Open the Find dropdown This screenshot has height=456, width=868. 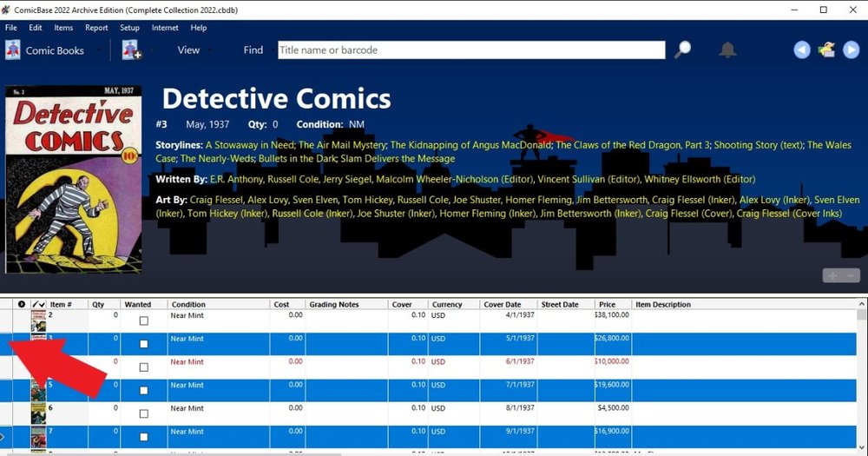[x=253, y=50]
